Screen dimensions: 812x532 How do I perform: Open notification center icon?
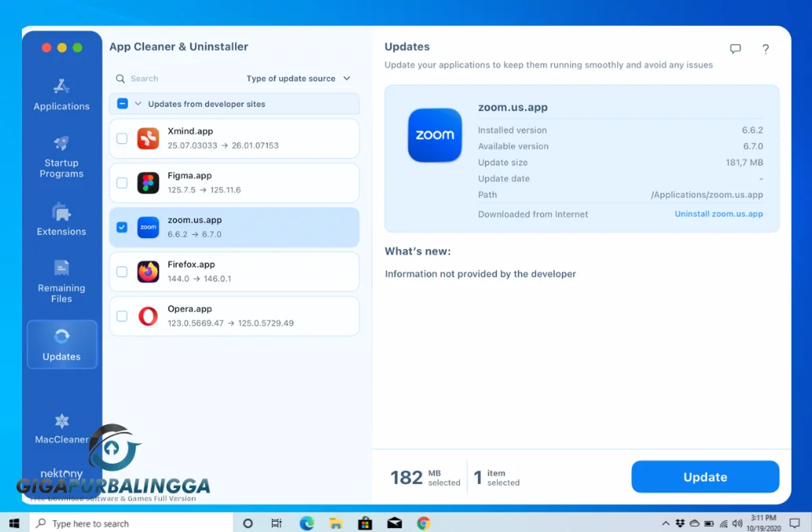(795, 523)
